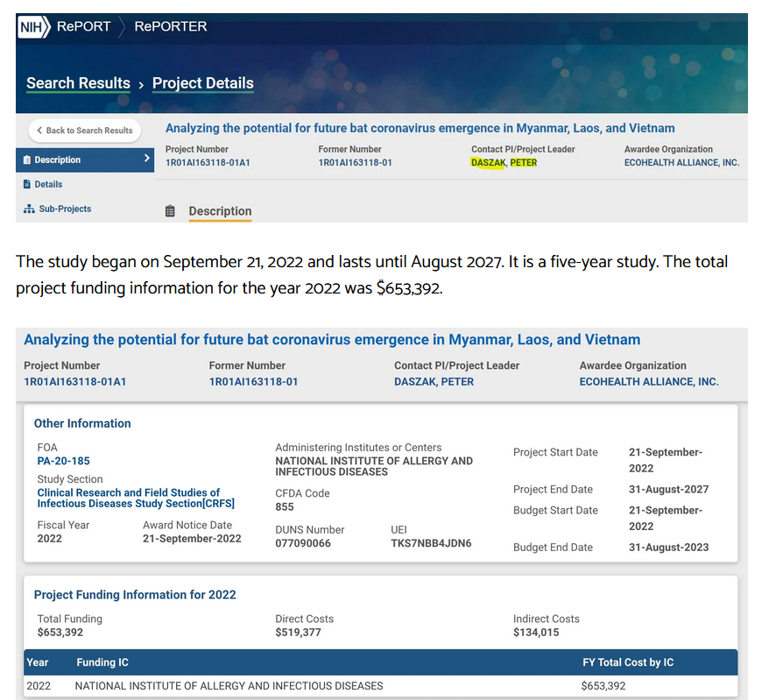Click the FY Total Cost by IC column header
The width and height of the screenshot is (783, 700).
(x=628, y=662)
